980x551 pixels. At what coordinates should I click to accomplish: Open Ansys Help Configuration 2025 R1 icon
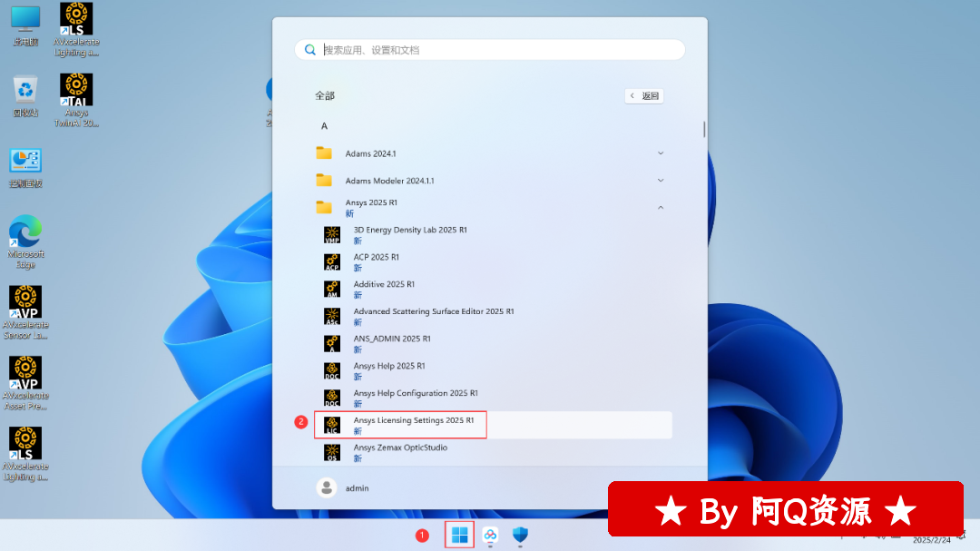332,398
